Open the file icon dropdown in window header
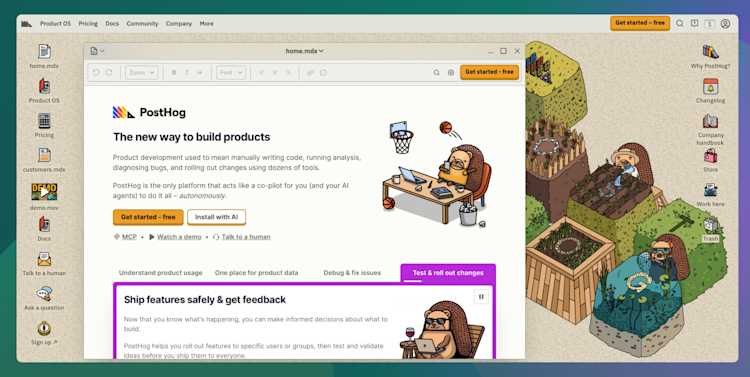 (97, 51)
